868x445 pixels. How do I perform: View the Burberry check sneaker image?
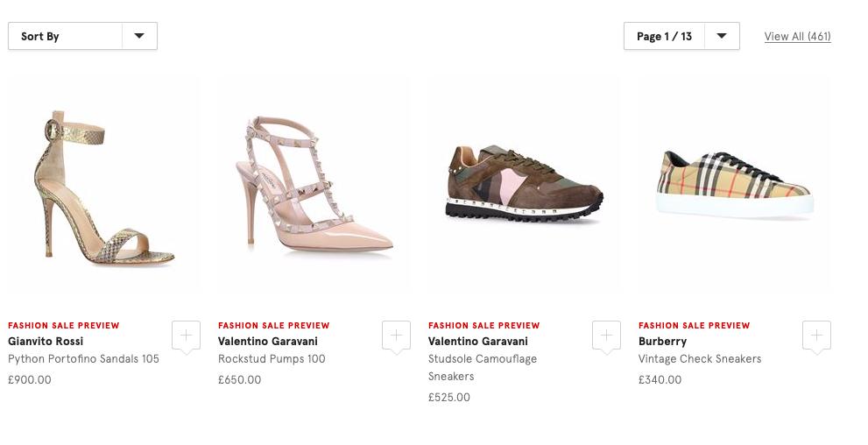coord(734,187)
